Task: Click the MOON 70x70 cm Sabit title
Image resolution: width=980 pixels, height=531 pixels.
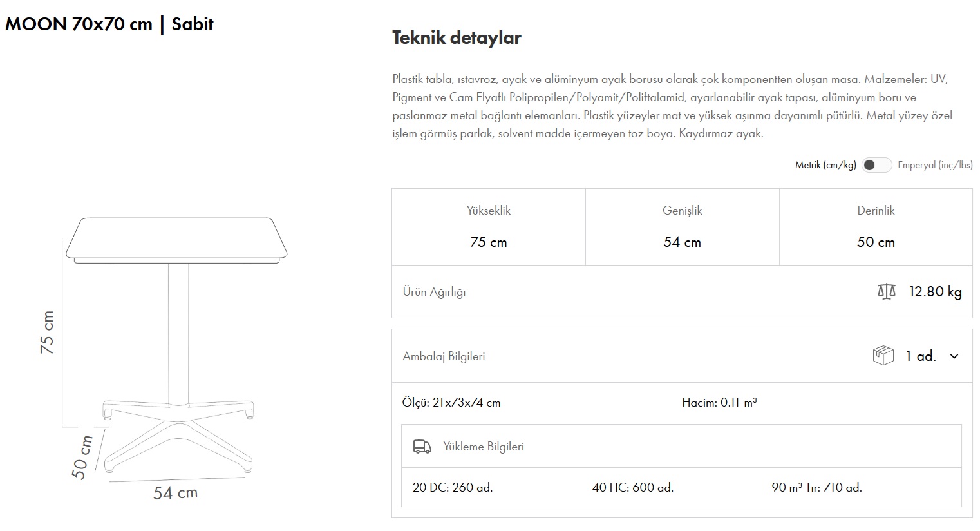Action: tap(109, 24)
